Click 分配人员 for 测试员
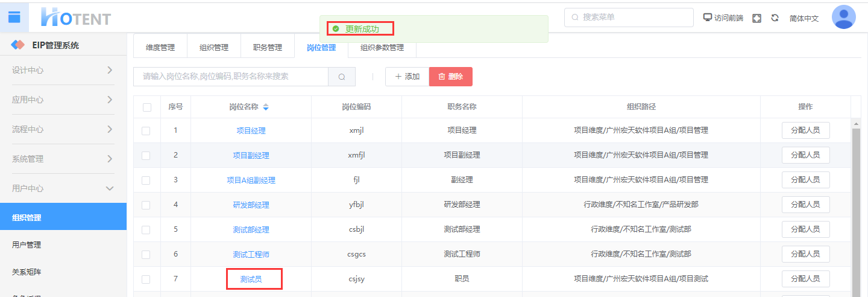868x297 pixels. click(x=805, y=279)
